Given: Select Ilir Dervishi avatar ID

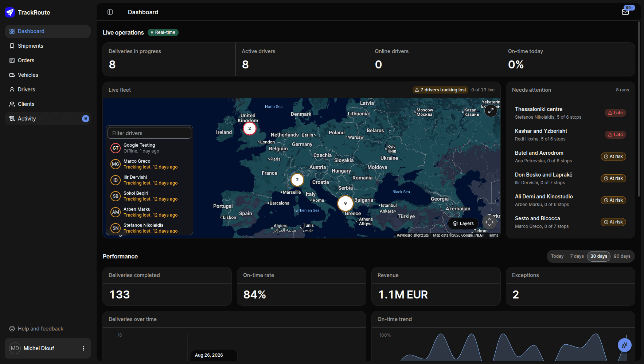Looking at the screenshot, I should [116, 180].
